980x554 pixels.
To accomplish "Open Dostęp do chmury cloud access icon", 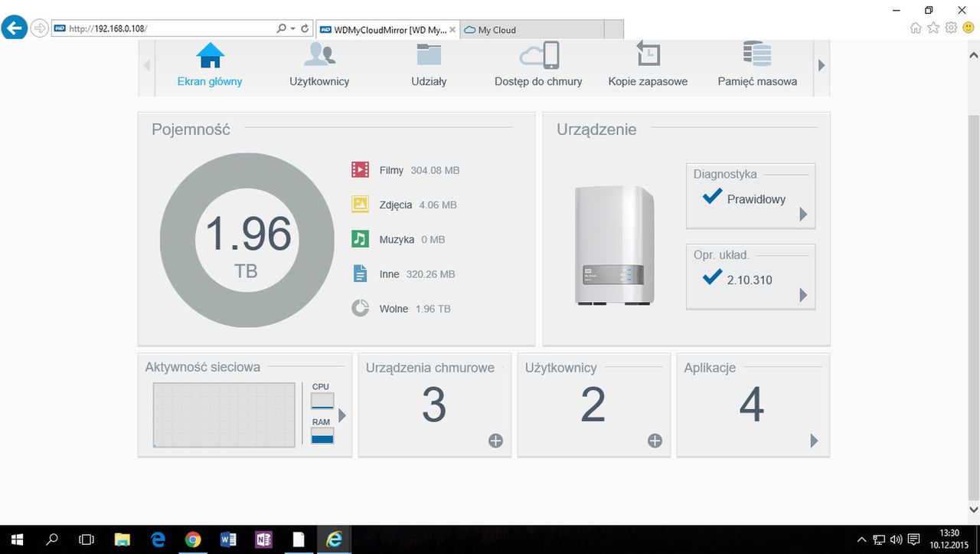I will coord(539,55).
